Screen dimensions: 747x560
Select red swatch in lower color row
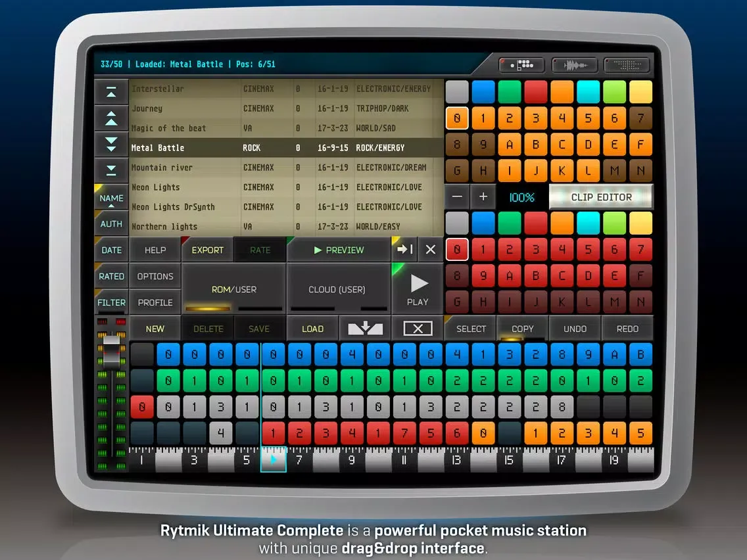[x=535, y=223]
